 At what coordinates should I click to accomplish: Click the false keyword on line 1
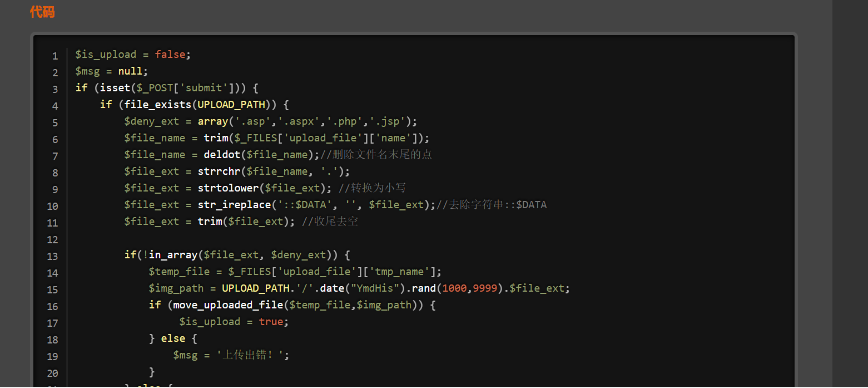click(x=170, y=55)
